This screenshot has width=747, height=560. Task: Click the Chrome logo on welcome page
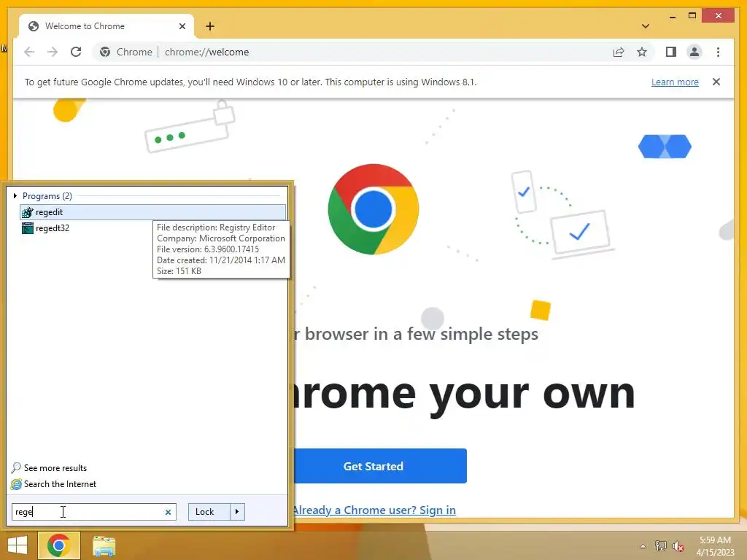tap(373, 209)
